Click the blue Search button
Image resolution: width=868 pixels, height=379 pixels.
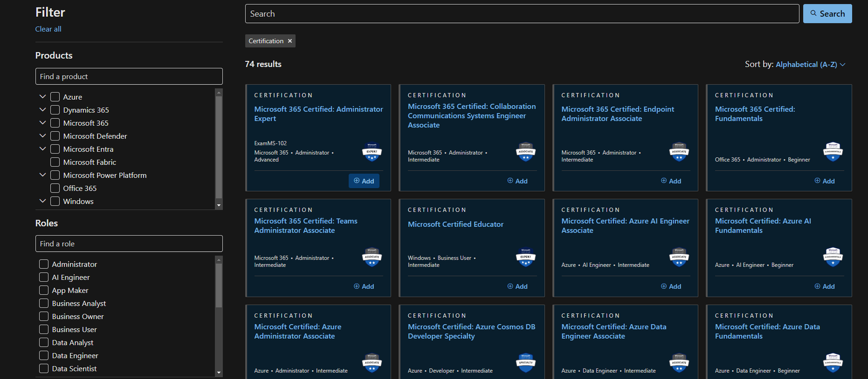(x=827, y=14)
